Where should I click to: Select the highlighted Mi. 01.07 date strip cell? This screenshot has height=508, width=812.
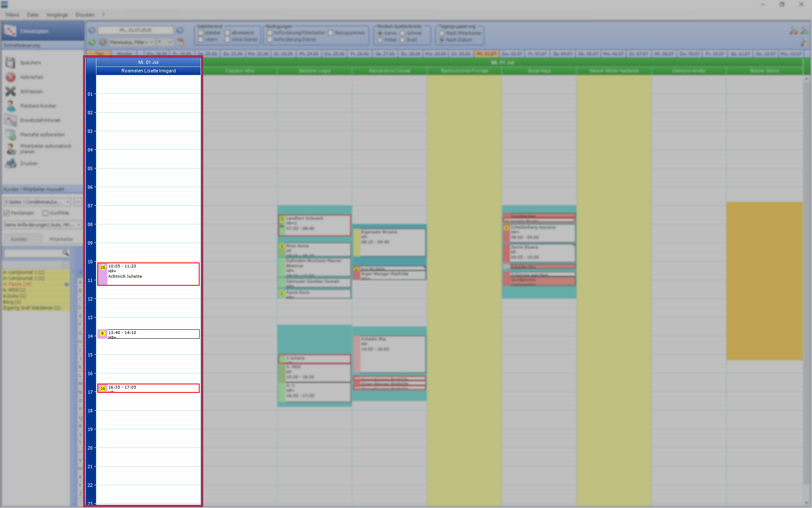[487, 54]
